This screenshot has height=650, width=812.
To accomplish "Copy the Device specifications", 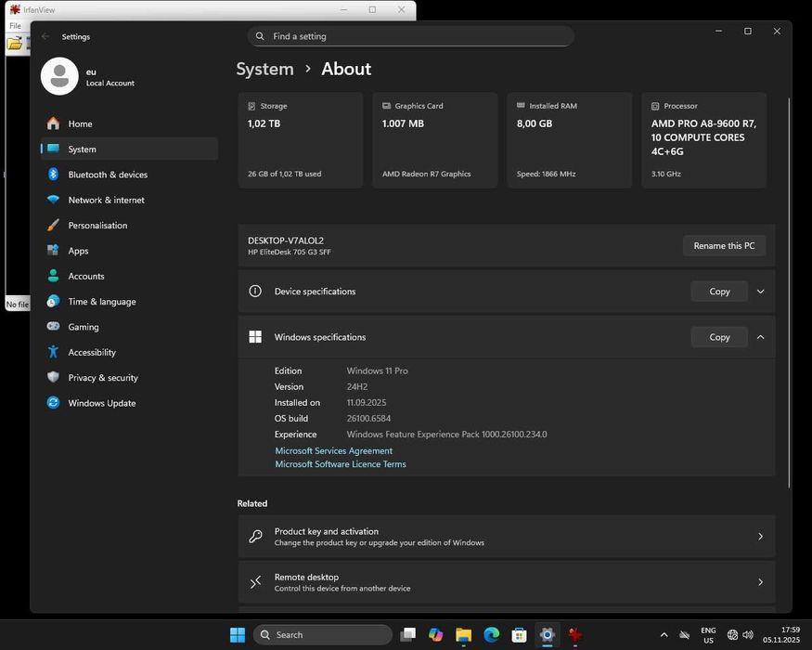I will tap(719, 292).
